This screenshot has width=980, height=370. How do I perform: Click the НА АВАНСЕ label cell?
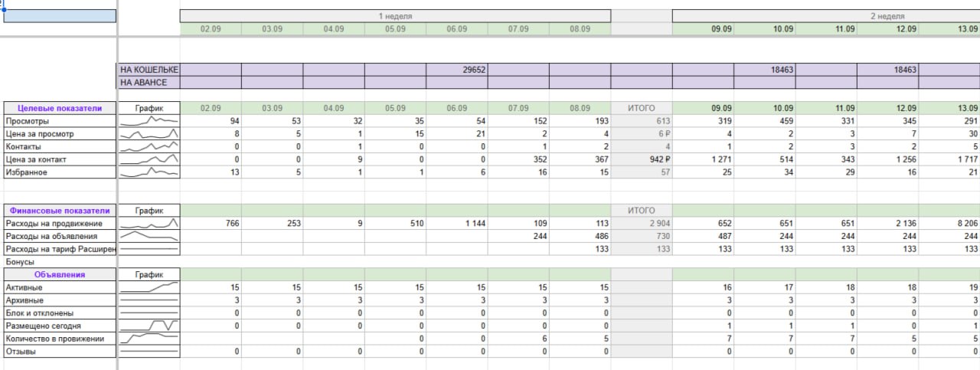pyautogui.click(x=149, y=83)
